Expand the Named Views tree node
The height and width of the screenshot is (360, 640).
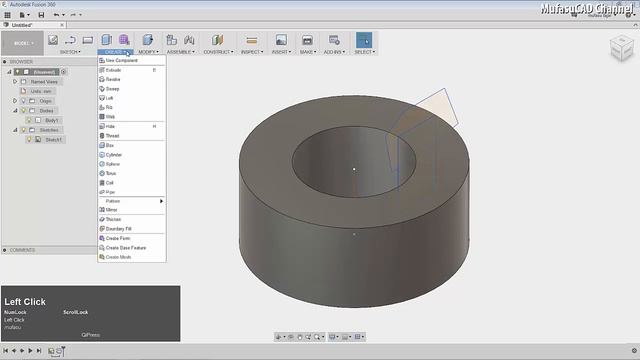pyautogui.click(x=15, y=82)
